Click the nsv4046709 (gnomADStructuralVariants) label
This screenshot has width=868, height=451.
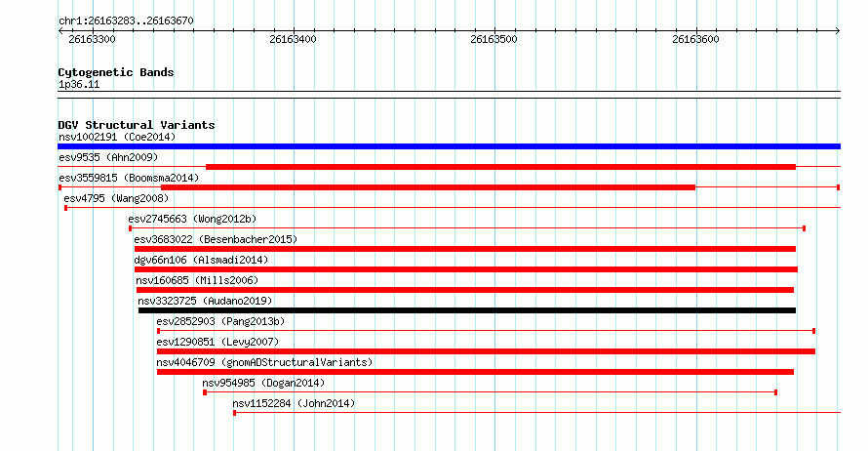point(264,362)
